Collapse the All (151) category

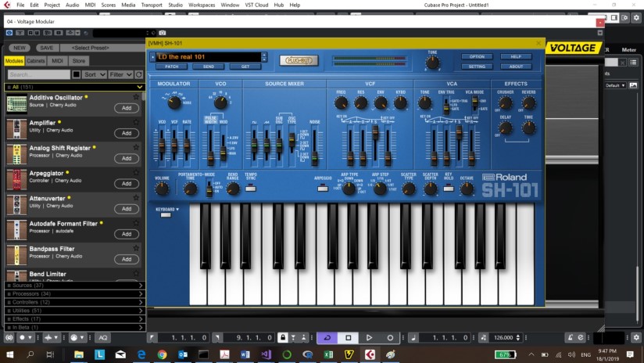click(74, 87)
